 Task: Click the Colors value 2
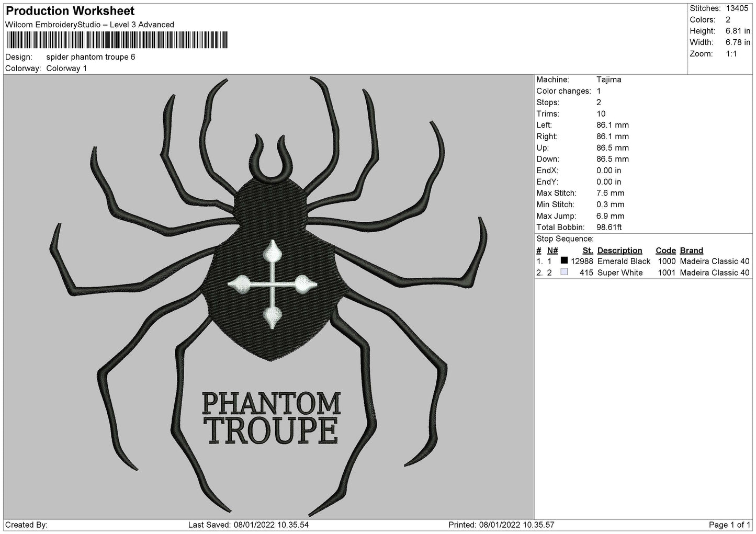pos(728,20)
